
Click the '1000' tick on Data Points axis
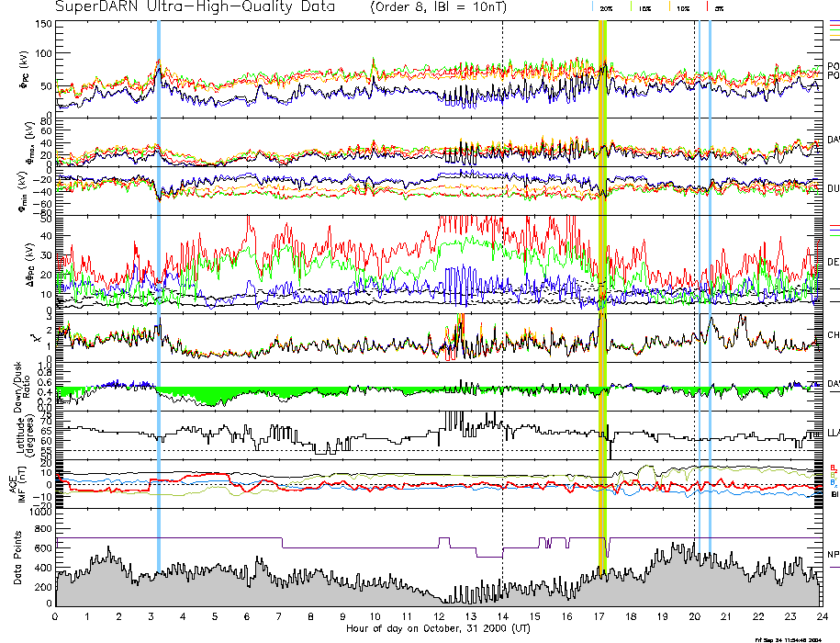point(40,512)
